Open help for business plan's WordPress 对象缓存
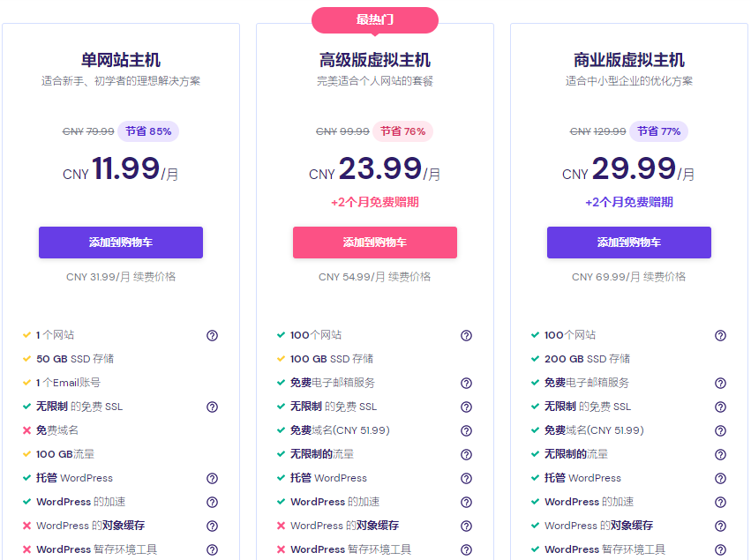 point(720,526)
